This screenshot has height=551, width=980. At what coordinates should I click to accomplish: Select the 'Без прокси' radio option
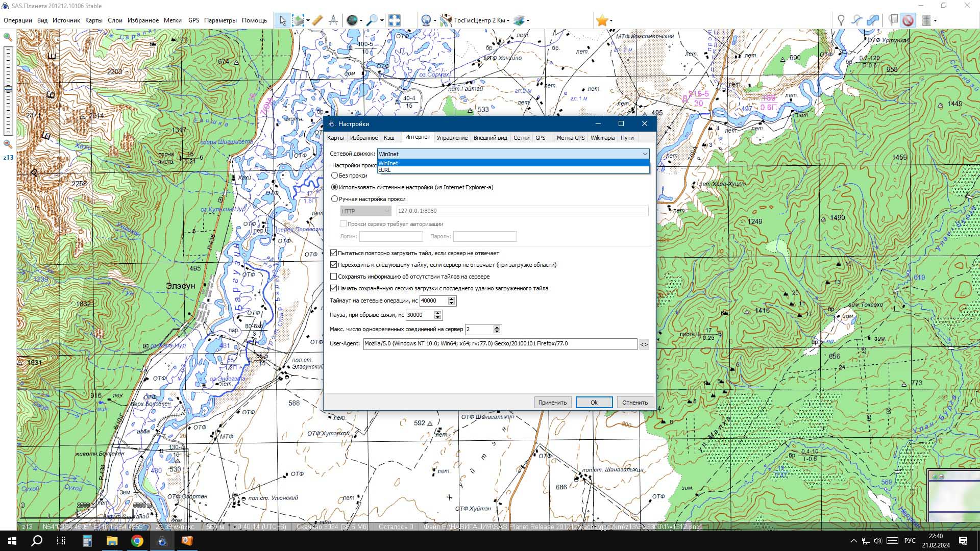[x=335, y=176]
